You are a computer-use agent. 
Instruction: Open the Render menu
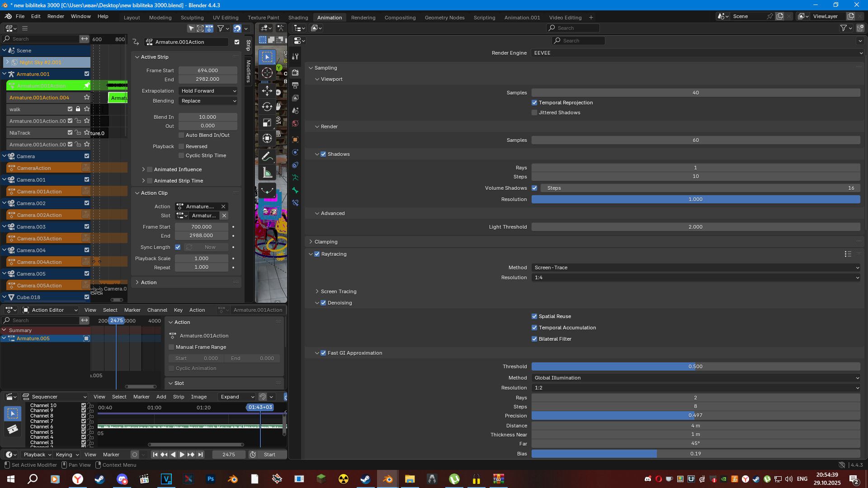[x=56, y=16]
